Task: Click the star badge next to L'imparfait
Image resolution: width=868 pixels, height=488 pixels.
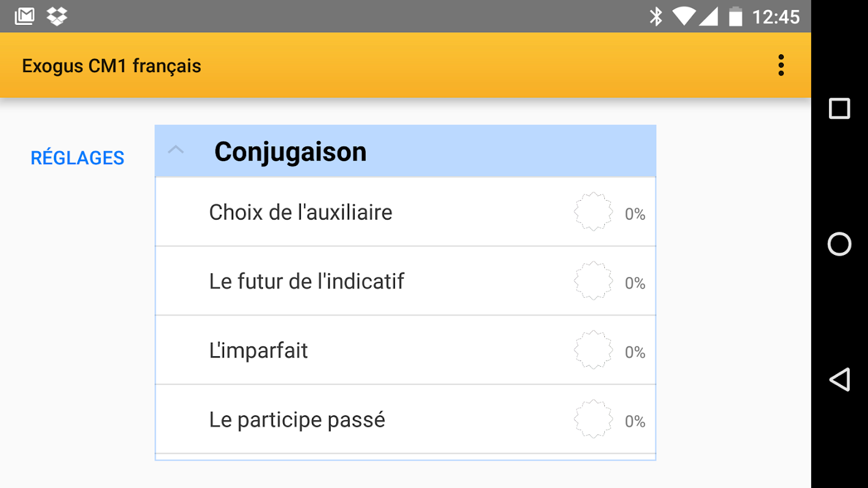Action: pos(593,350)
